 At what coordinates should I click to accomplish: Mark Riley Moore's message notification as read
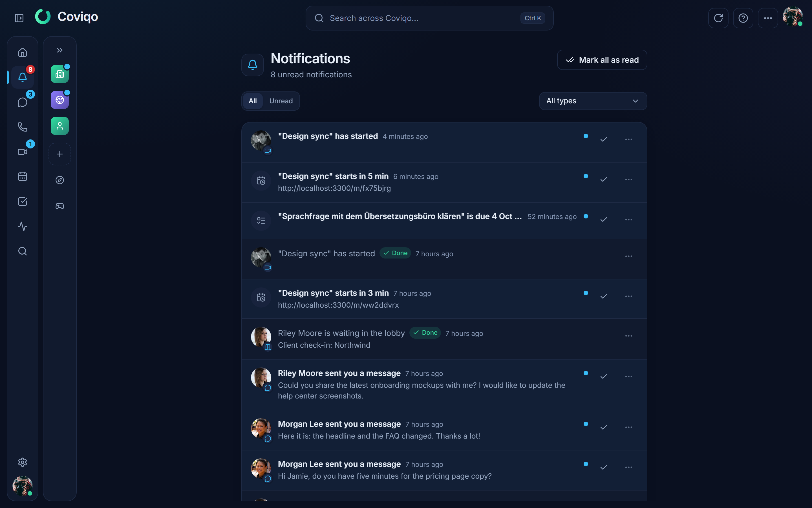(x=604, y=376)
